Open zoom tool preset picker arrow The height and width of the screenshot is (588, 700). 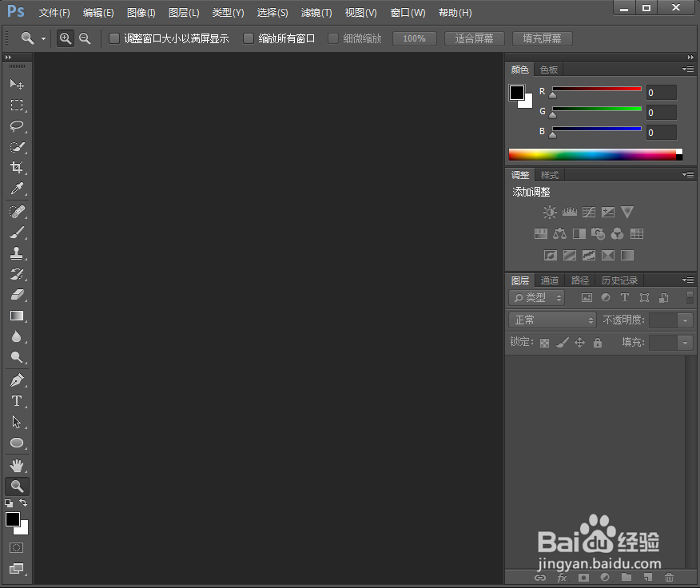click(x=43, y=39)
